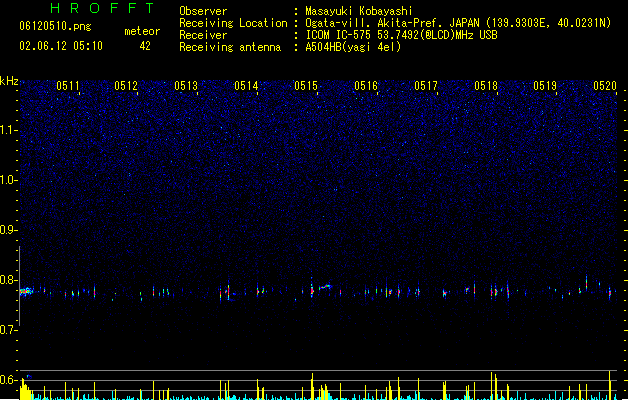Click the 0518 time marker
Screen dimensions: 629x400
pos(486,86)
